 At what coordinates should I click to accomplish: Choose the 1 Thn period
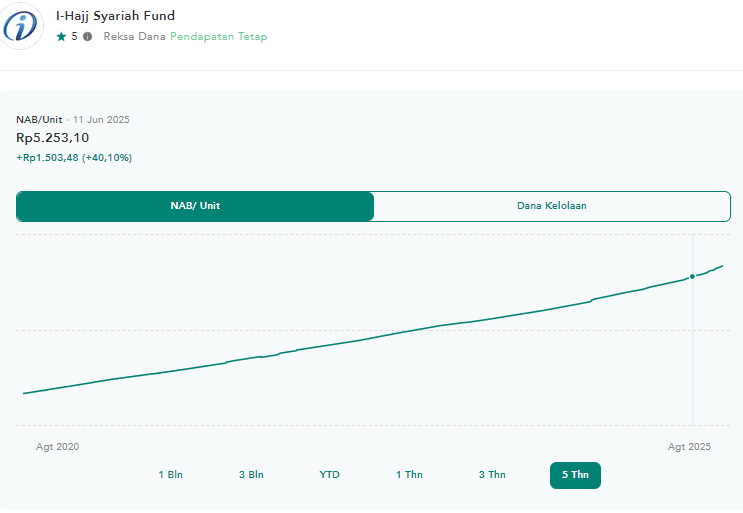pos(409,475)
